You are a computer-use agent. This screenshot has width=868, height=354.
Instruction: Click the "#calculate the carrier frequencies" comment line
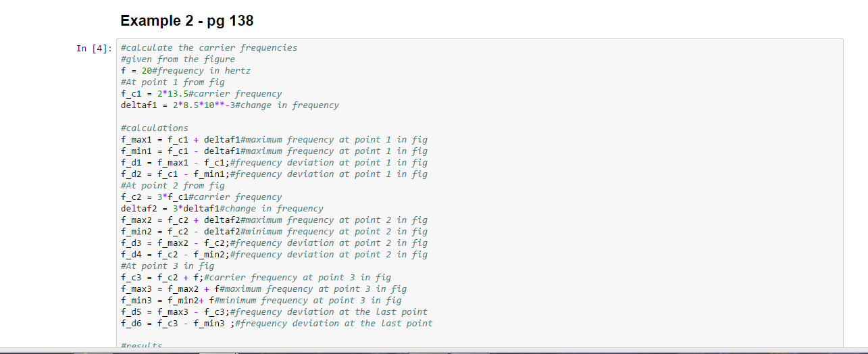tap(209, 48)
